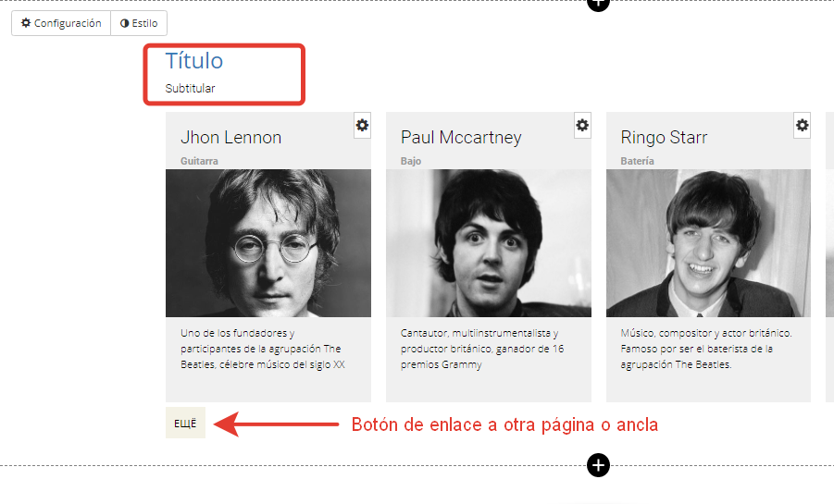Click the Jhon Lennon card title
This screenshot has height=504, width=834.
230,138
